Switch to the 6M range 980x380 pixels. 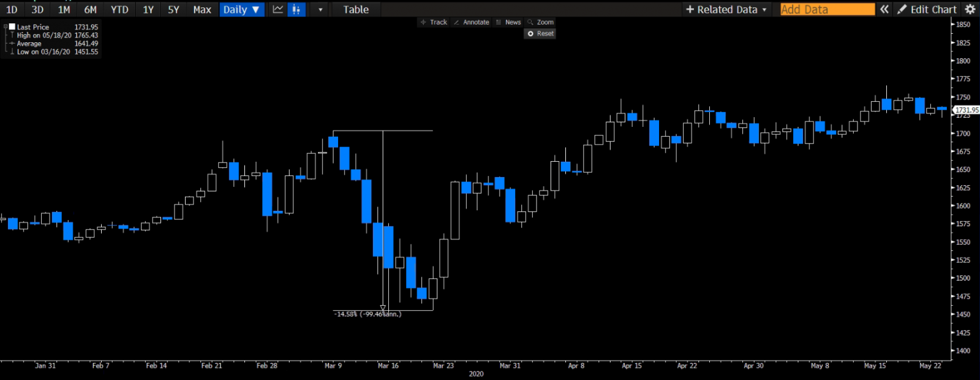[x=90, y=9]
